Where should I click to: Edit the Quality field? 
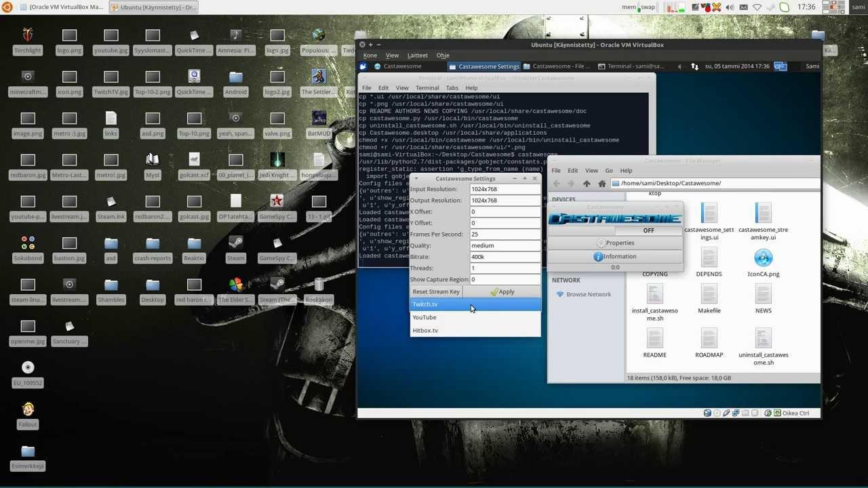tap(505, 245)
